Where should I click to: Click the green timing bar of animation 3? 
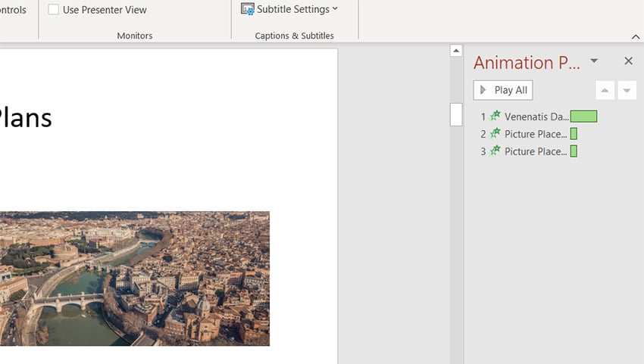point(574,151)
